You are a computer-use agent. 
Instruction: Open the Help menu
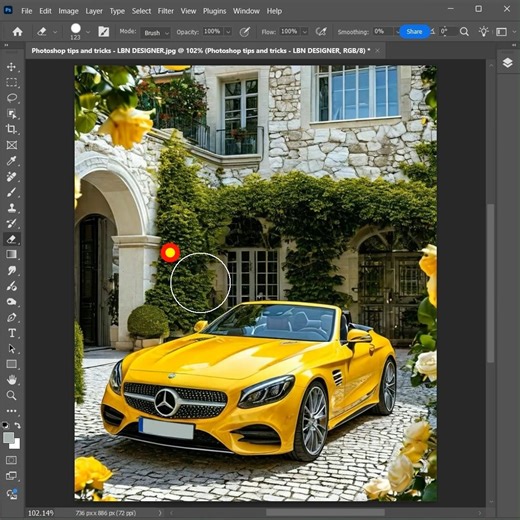(274, 11)
